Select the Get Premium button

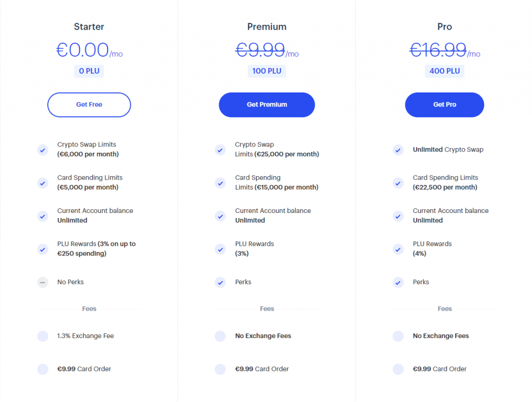267,105
